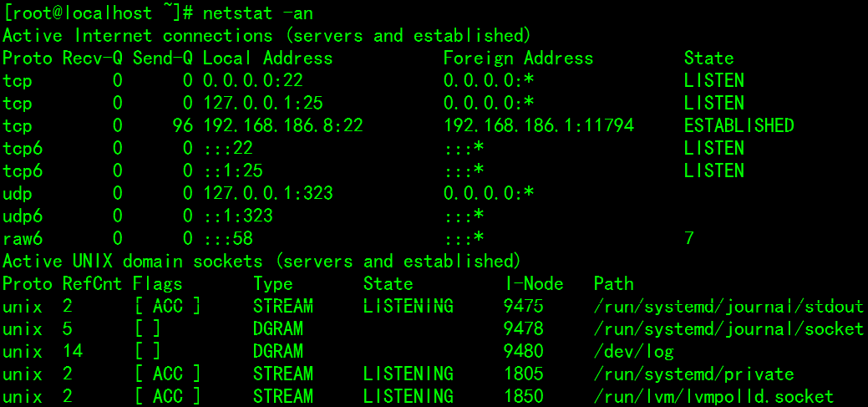Click local address '::1:25' in tcp6 row
This screenshot has height=407, width=868.
[x=233, y=171]
